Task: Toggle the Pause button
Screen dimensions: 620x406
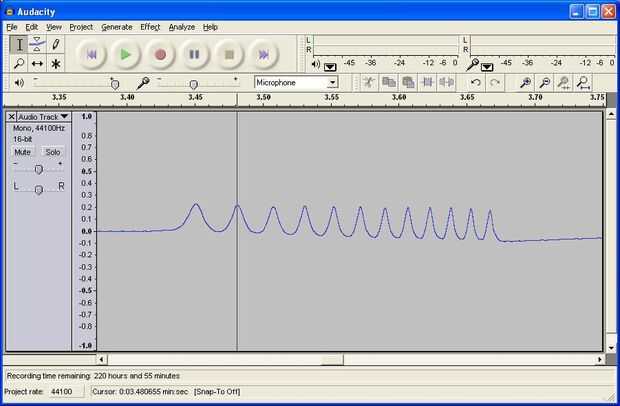Action: click(x=194, y=55)
